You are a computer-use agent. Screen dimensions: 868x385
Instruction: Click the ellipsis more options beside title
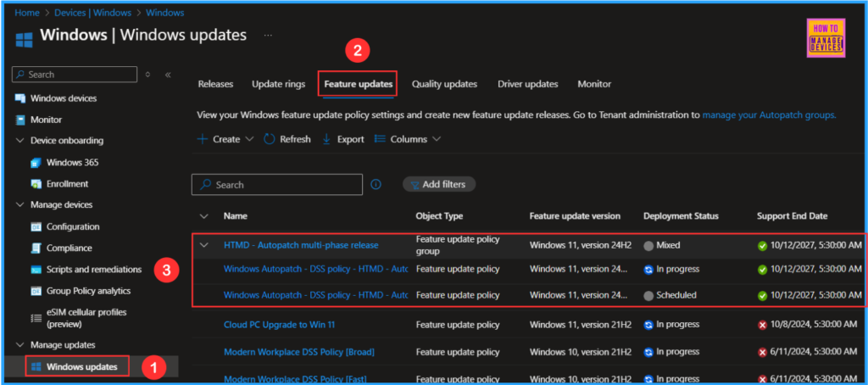(x=268, y=35)
